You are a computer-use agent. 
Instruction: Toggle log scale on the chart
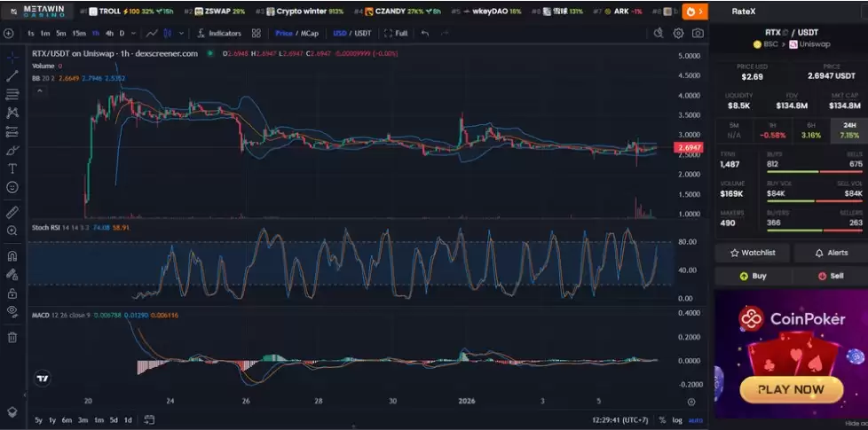coord(678,419)
